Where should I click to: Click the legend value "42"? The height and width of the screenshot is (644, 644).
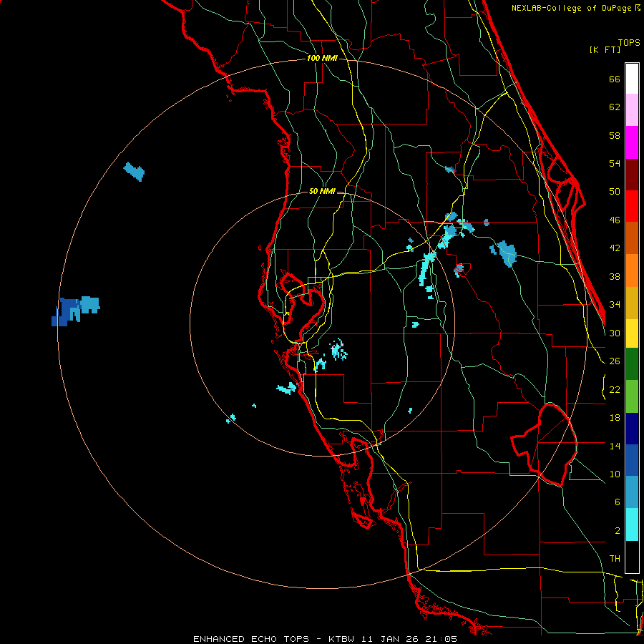(x=615, y=248)
